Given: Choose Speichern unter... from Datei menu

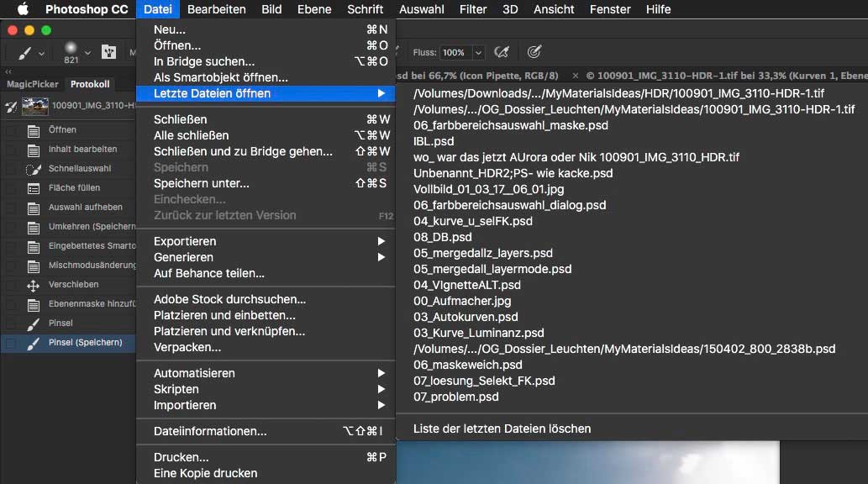Looking at the screenshot, I should [x=202, y=183].
